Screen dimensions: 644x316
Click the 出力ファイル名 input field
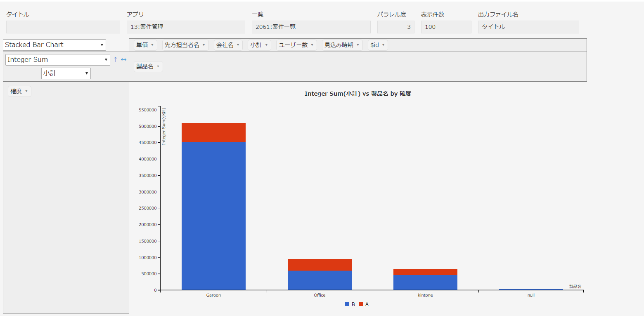(x=528, y=27)
